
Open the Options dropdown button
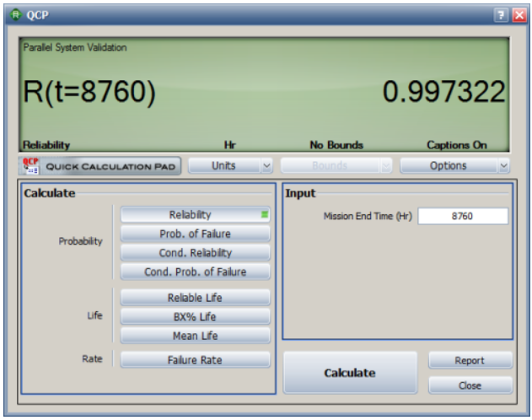pyautogui.click(x=449, y=166)
